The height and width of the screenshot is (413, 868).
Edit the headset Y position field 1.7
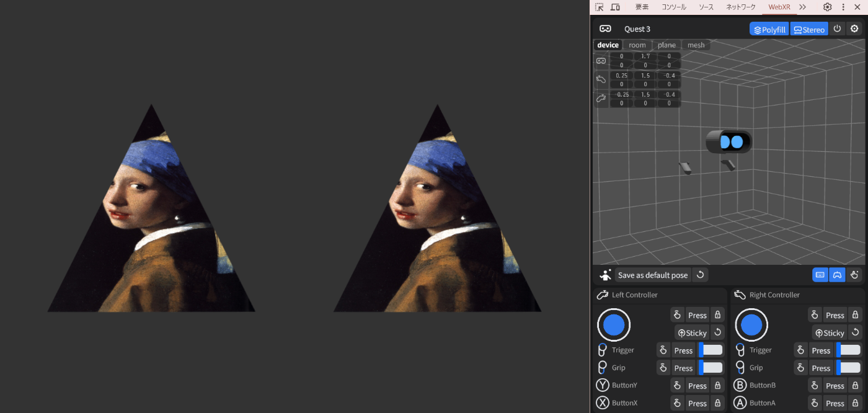tap(645, 56)
